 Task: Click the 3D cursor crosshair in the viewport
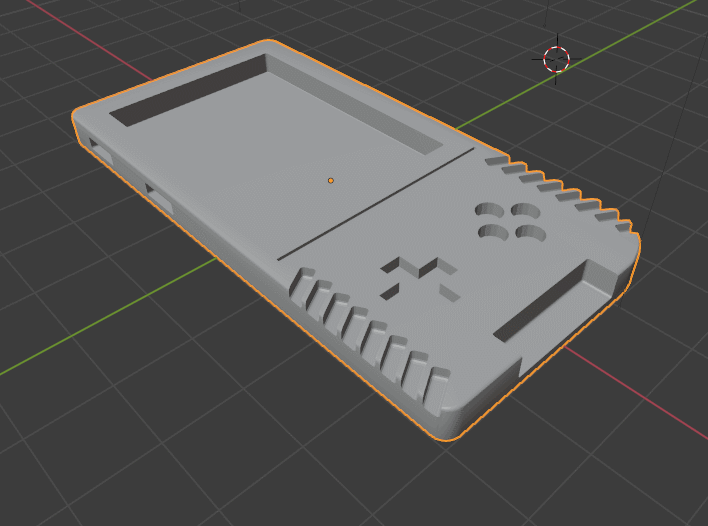point(556,59)
